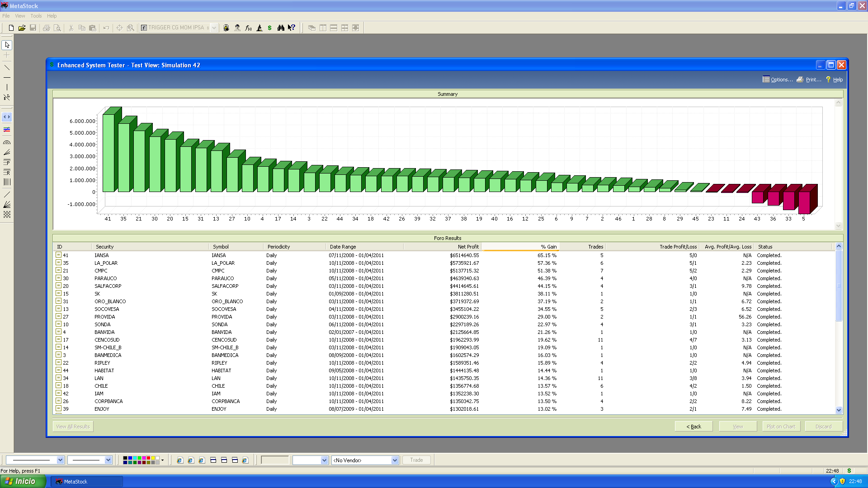Click the Inicio start button
This screenshot has height=488, width=868.
pos(23,482)
